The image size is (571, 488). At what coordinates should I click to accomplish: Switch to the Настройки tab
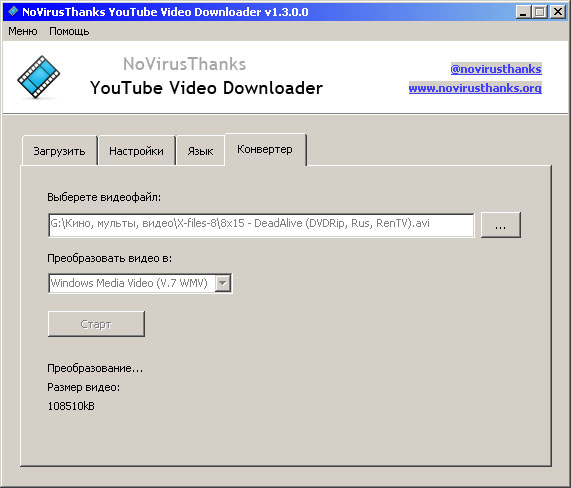(136, 151)
